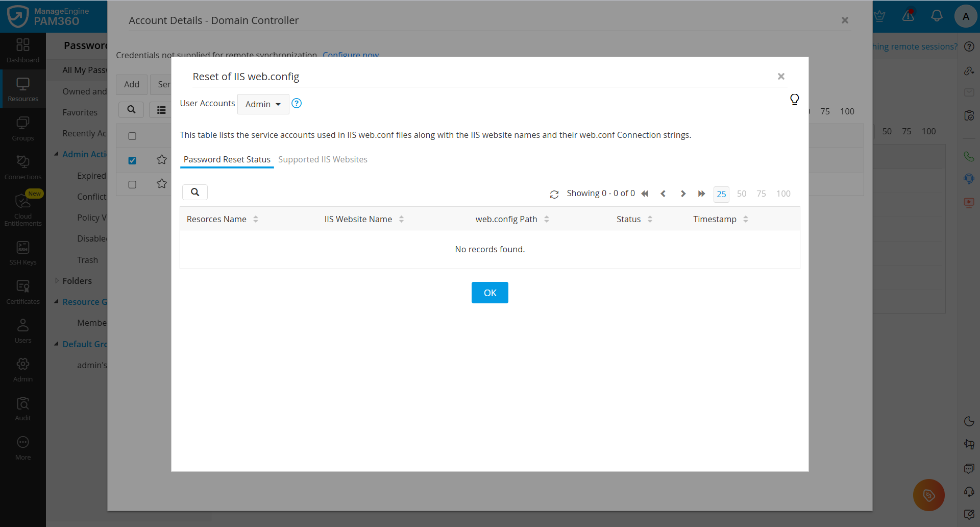
Task: Open the User Accounts Admin dropdown
Action: coord(262,104)
